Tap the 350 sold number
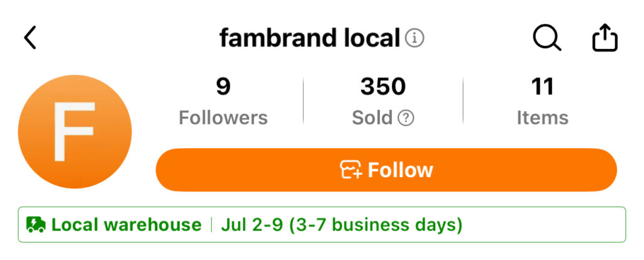644x260 pixels. tap(383, 87)
